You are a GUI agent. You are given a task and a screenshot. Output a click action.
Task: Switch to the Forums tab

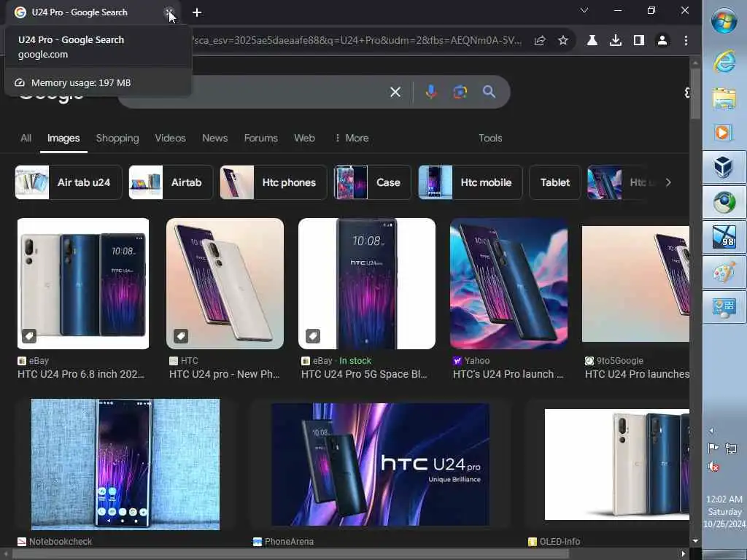click(260, 138)
